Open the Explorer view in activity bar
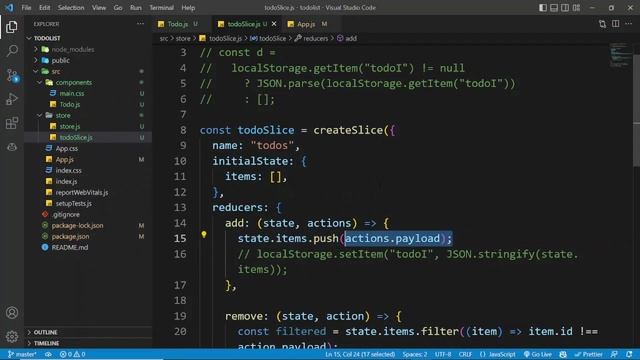This screenshot has width=640, height=360. (12, 27)
